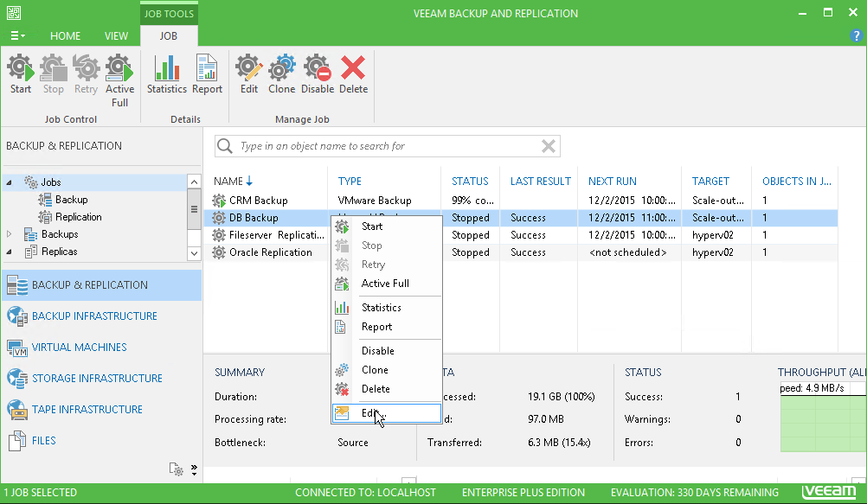Choose Active Full in context menu
This screenshot has height=504, width=867.
(x=387, y=284)
